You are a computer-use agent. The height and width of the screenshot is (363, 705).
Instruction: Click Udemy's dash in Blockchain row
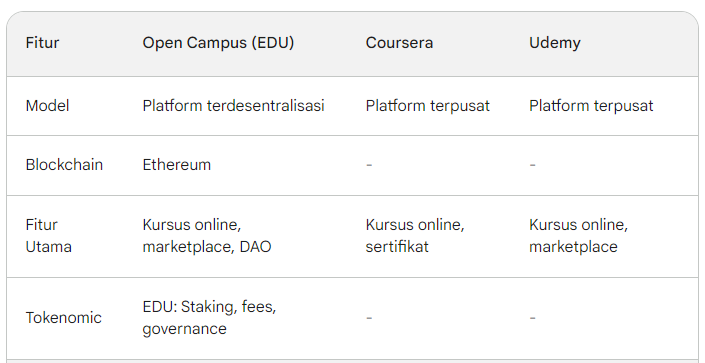[x=532, y=165]
